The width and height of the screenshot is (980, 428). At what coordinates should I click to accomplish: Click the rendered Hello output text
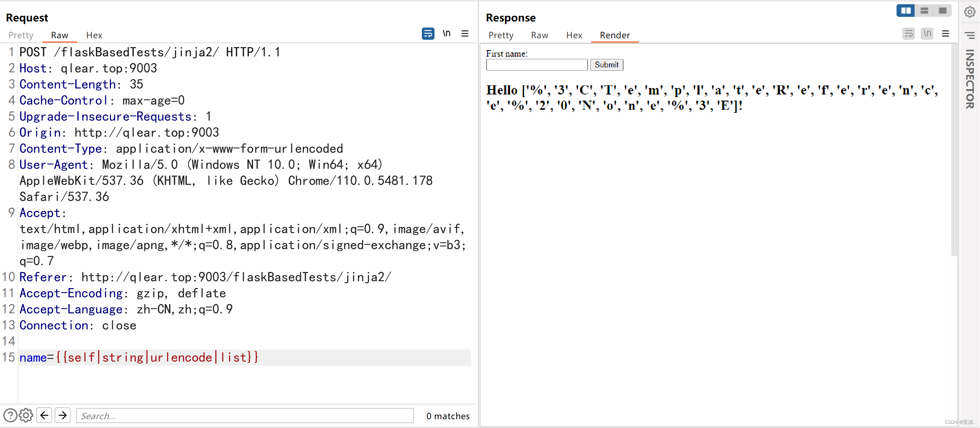[x=712, y=98]
